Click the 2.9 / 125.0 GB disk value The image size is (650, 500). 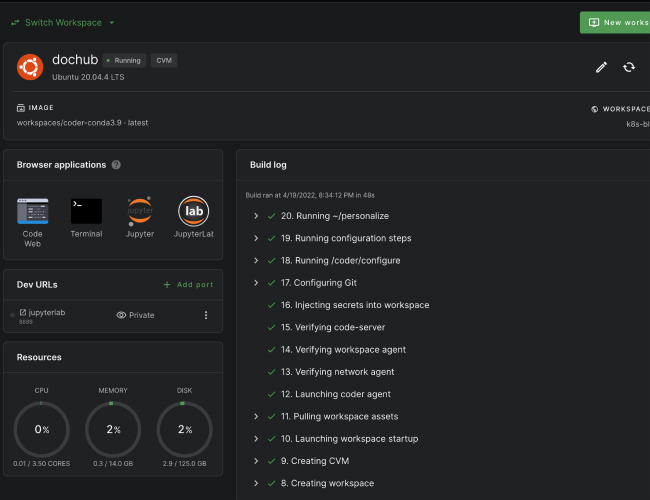click(x=184, y=464)
